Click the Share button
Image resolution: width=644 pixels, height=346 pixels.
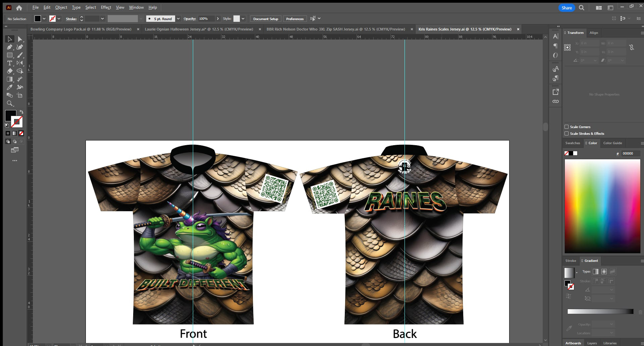click(x=567, y=8)
